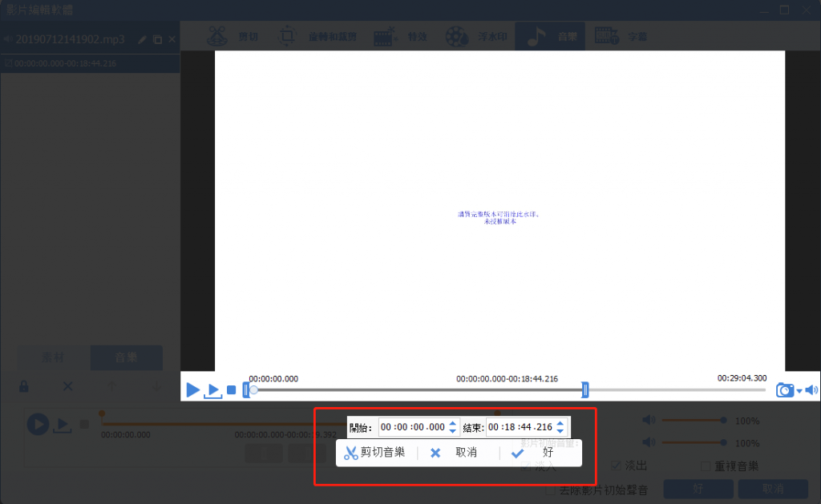Move the item down with the down arrow
The image size is (821, 504).
point(156,387)
